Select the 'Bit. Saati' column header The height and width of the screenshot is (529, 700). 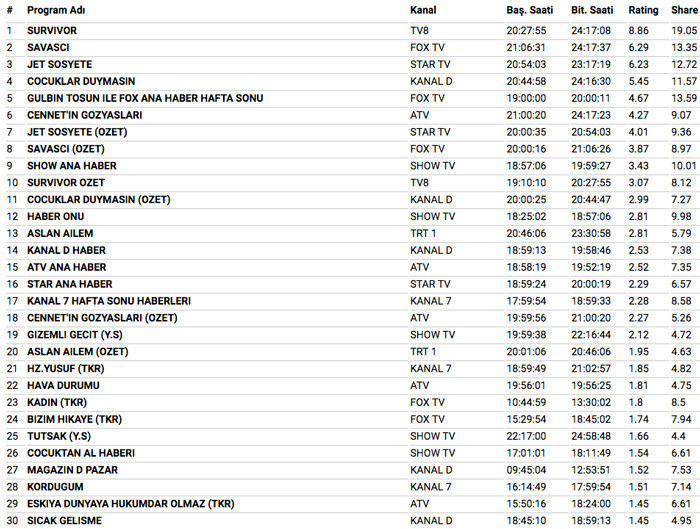pyautogui.click(x=592, y=10)
